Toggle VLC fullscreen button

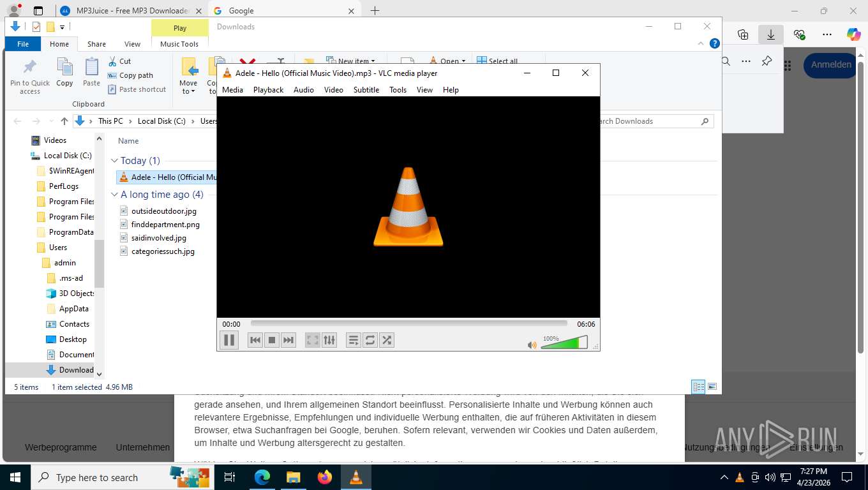[312, 340]
